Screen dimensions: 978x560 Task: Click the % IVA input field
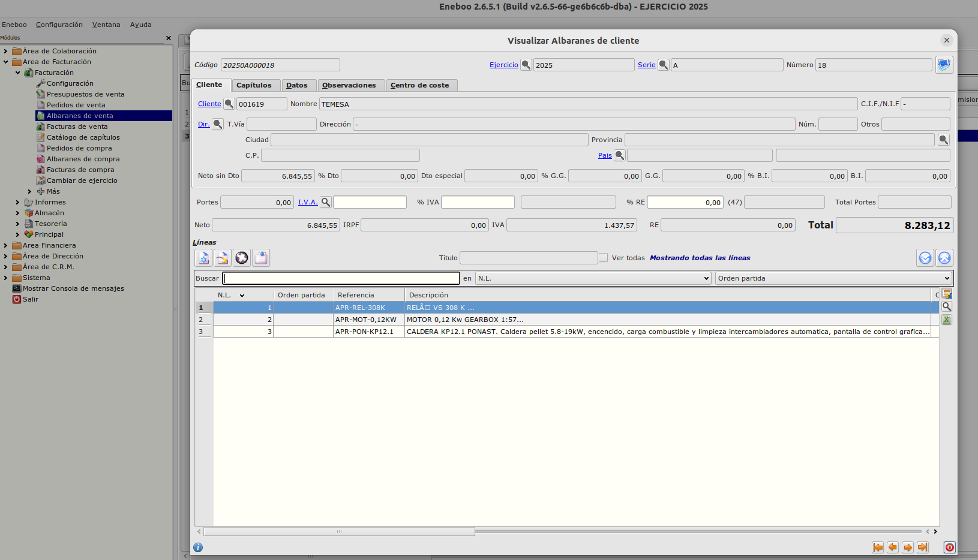(x=478, y=202)
